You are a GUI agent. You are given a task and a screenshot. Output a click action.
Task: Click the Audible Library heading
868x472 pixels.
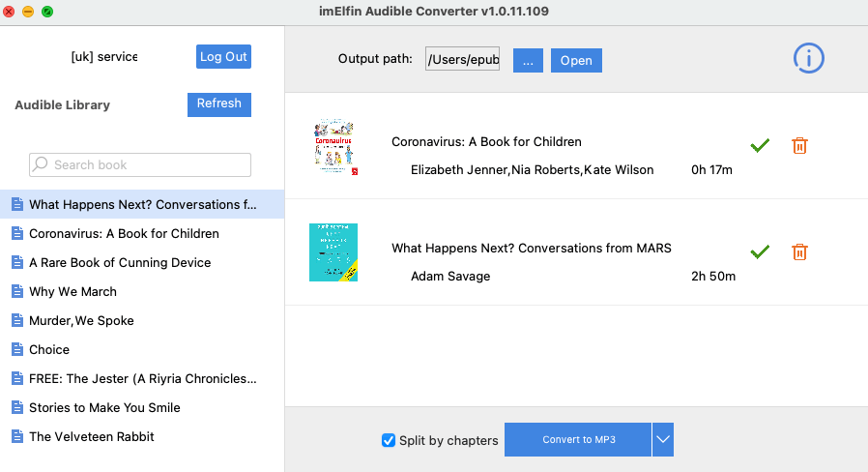(62, 104)
